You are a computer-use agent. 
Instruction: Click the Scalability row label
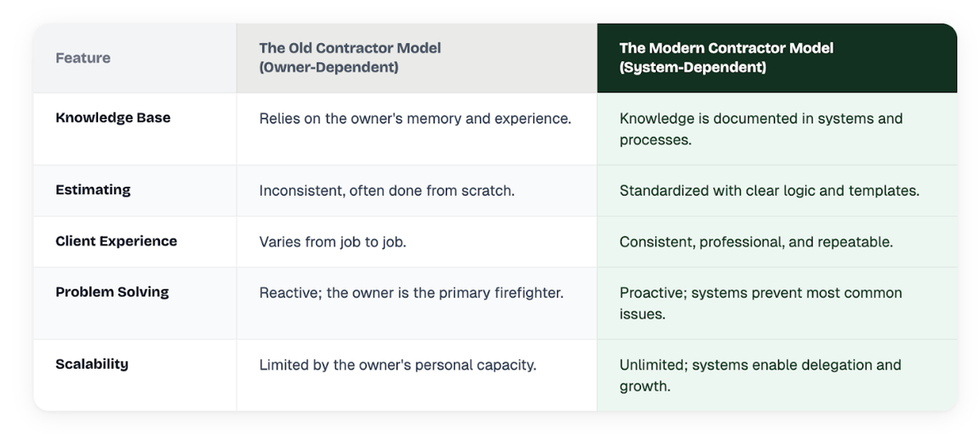click(x=91, y=364)
